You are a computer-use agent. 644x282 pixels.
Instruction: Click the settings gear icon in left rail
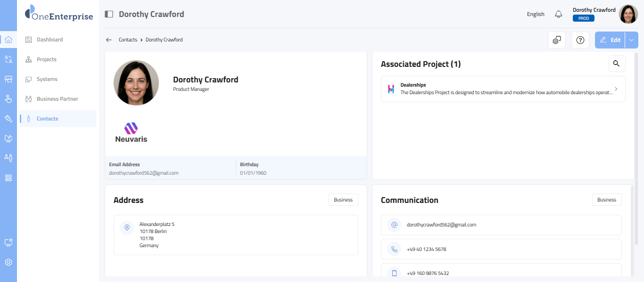tap(8, 262)
